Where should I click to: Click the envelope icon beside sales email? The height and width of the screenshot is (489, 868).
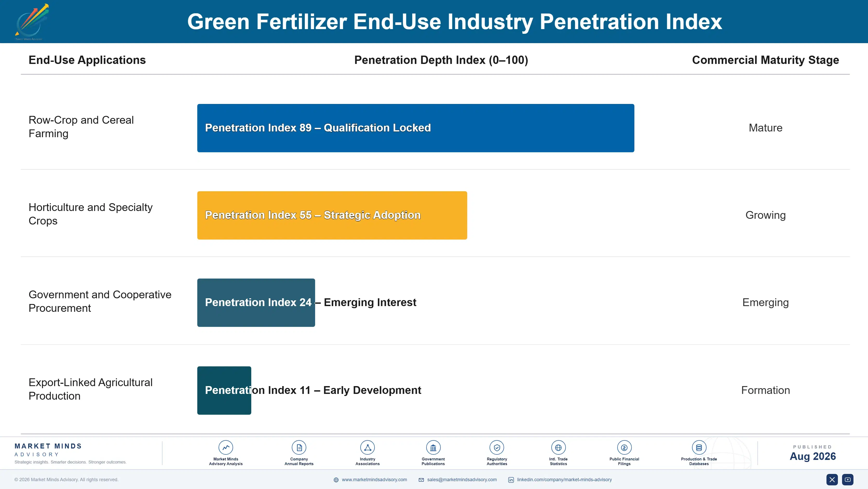(421, 480)
